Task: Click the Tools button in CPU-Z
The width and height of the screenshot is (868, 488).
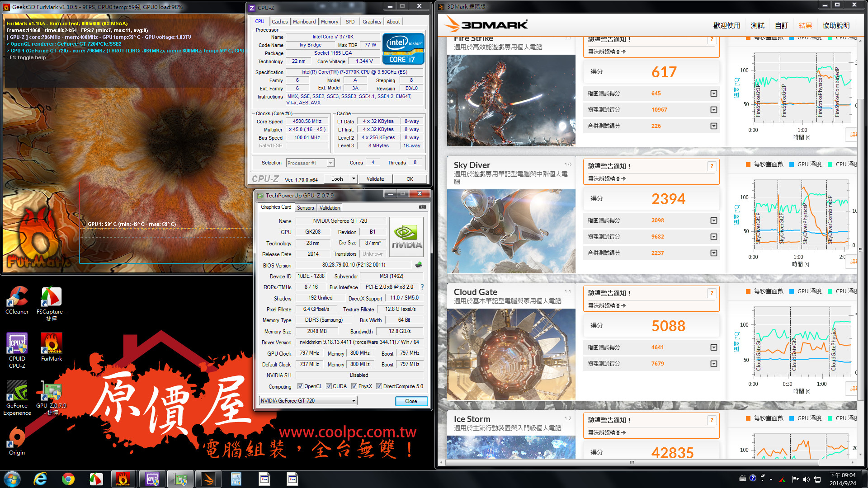Action: 337,179
